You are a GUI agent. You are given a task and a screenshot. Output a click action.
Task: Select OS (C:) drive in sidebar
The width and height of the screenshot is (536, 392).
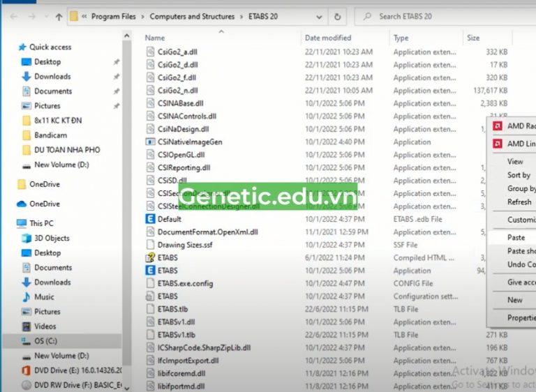[x=46, y=341]
